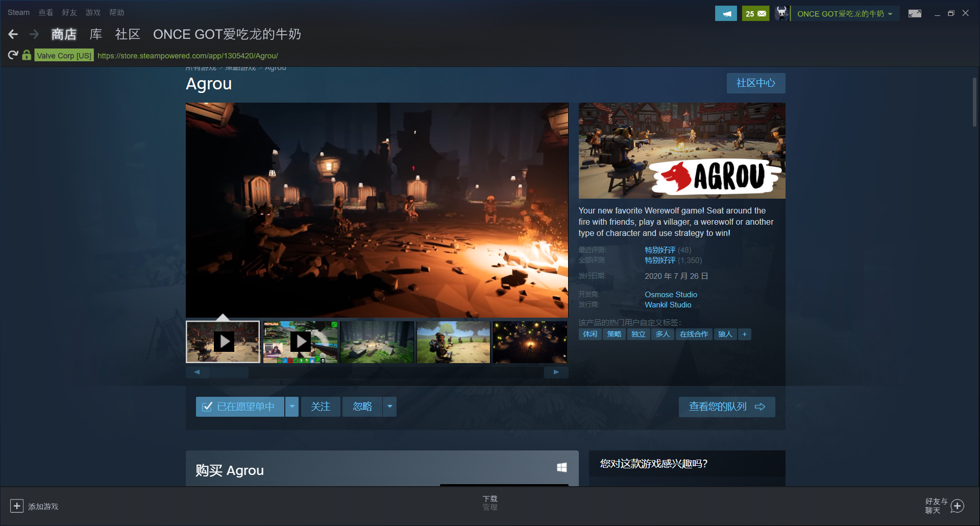Reload the store page

[13, 55]
